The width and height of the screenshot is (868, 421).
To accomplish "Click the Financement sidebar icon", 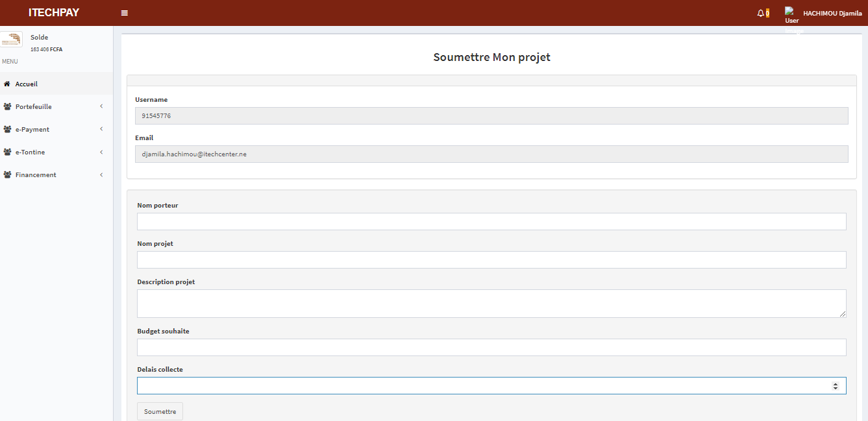I will [7, 174].
